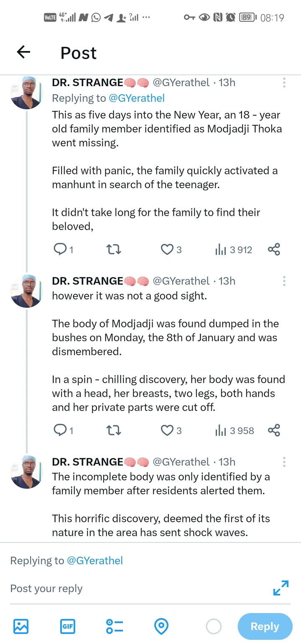301x644 pixels.
Task: Open more options for the first DR. STRANGE post
Action: [284, 82]
